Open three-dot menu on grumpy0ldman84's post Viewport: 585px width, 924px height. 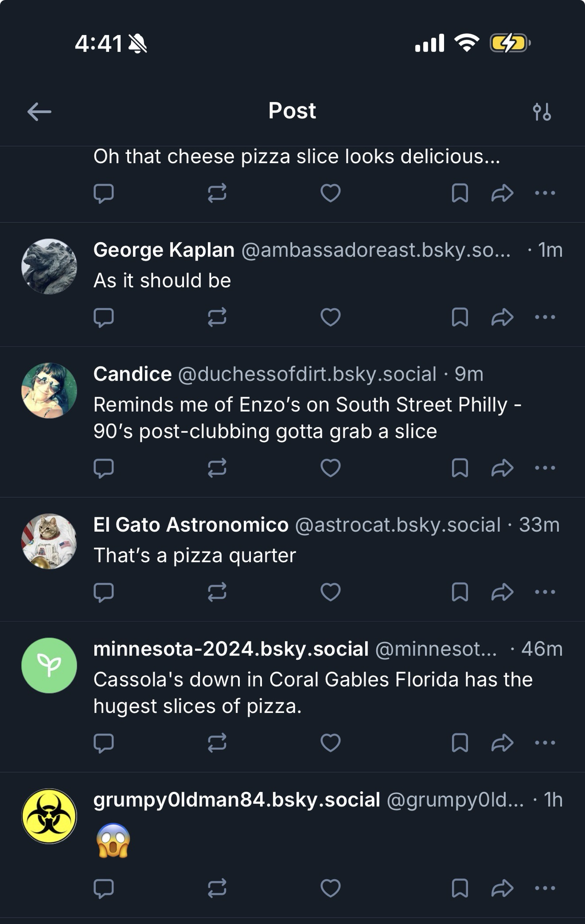(x=545, y=888)
